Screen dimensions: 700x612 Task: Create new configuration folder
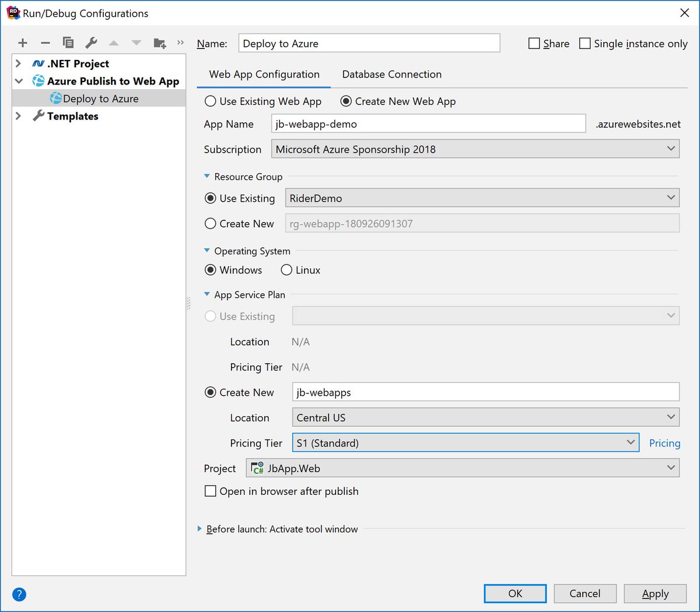point(159,43)
